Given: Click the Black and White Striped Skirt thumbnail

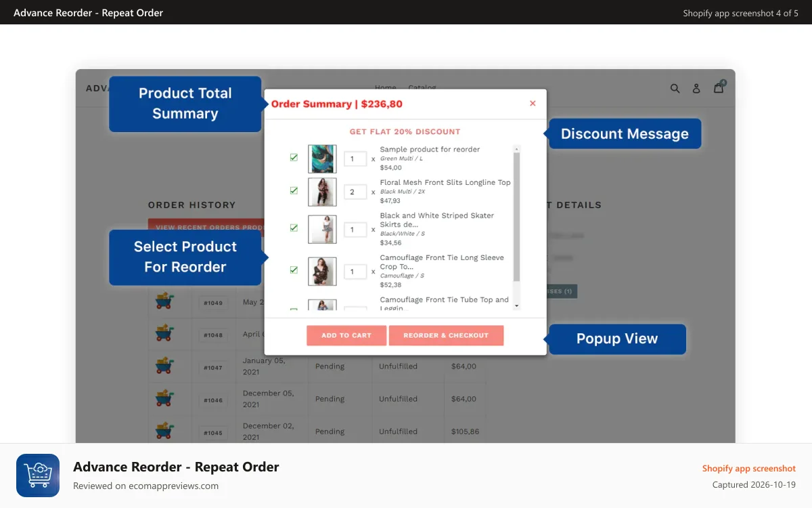Looking at the screenshot, I should [x=322, y=229].
